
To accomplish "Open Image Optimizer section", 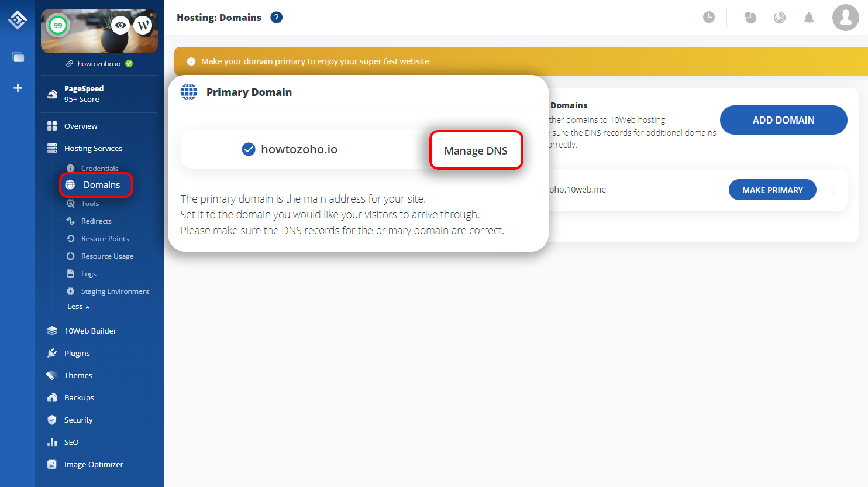I will point(94,464).
